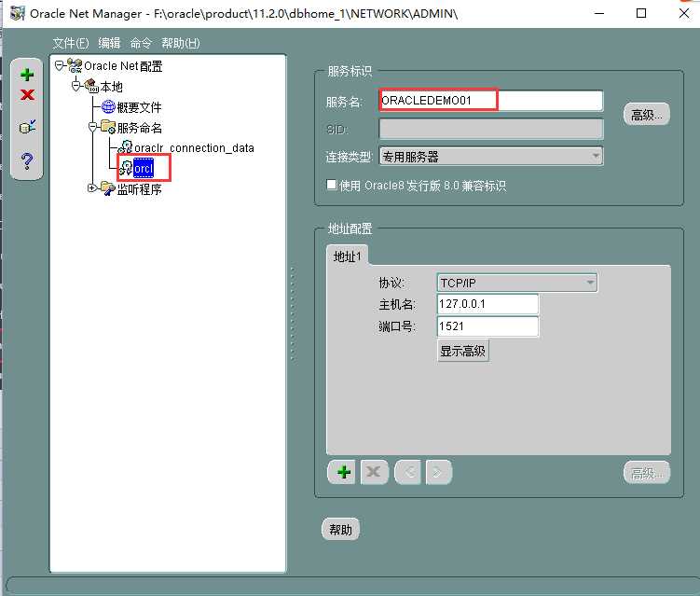Minimize the Oracle Net Manager window
Viewport: 700px width, 596px height.
(x=599, y=13)
